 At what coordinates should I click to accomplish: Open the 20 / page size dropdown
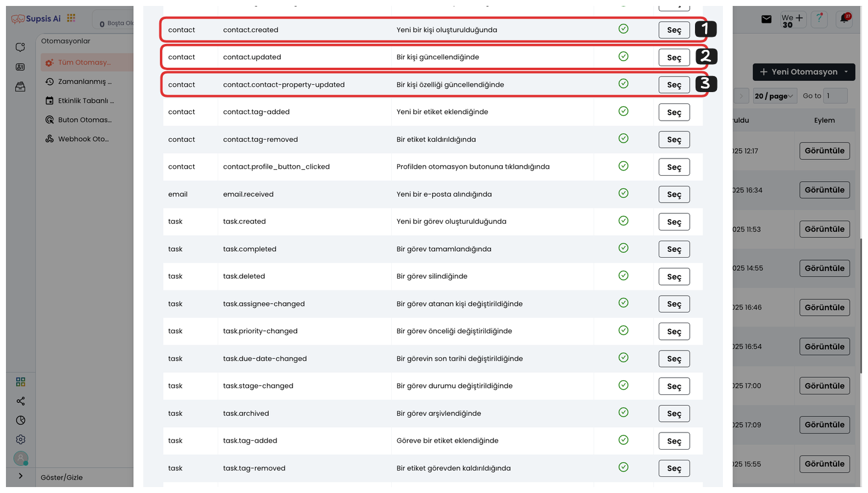coord(775,96)
